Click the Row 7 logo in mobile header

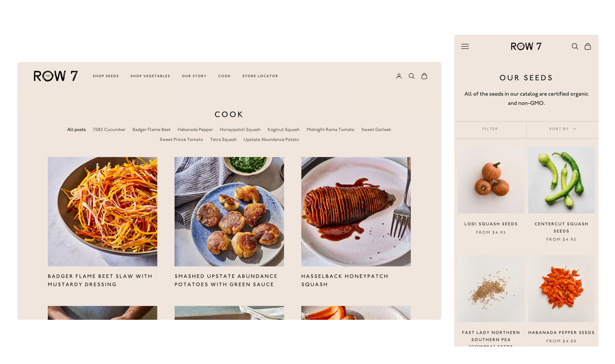(526, 46)
